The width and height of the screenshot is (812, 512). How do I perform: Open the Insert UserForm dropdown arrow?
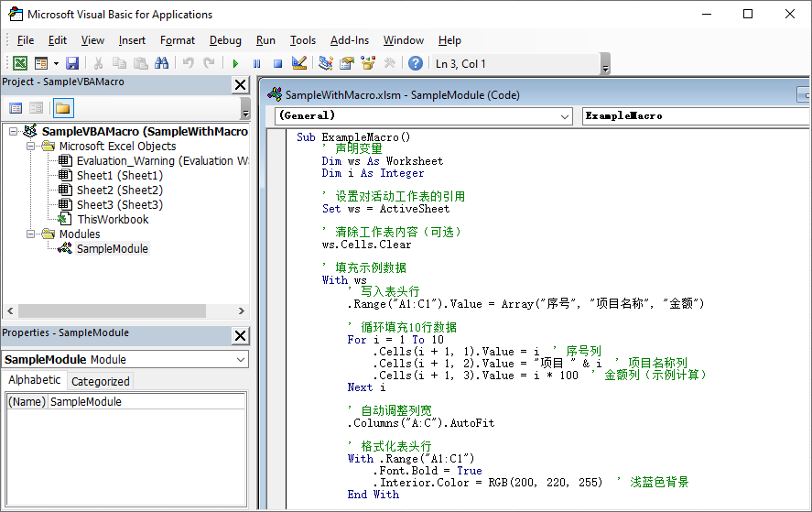56,64
